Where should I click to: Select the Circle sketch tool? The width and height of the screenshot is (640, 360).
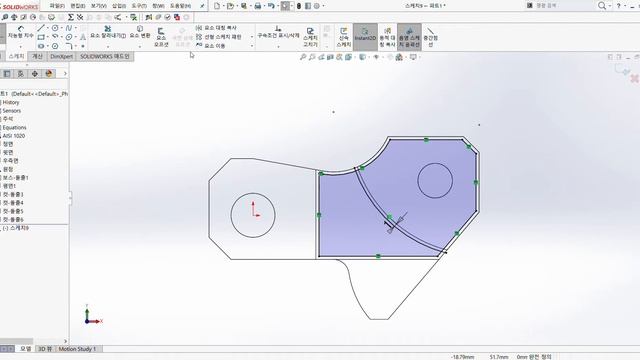coord(55,28)
